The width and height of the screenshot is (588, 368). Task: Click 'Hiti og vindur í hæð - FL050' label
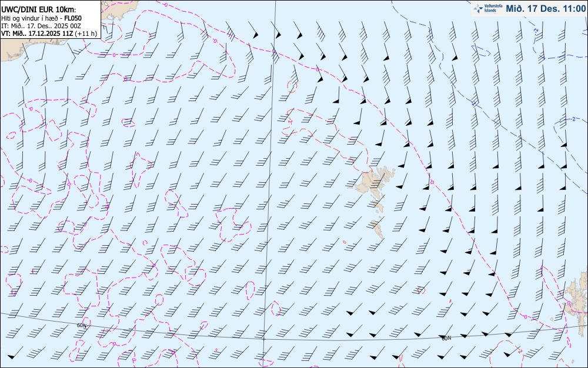coord(41,18)
